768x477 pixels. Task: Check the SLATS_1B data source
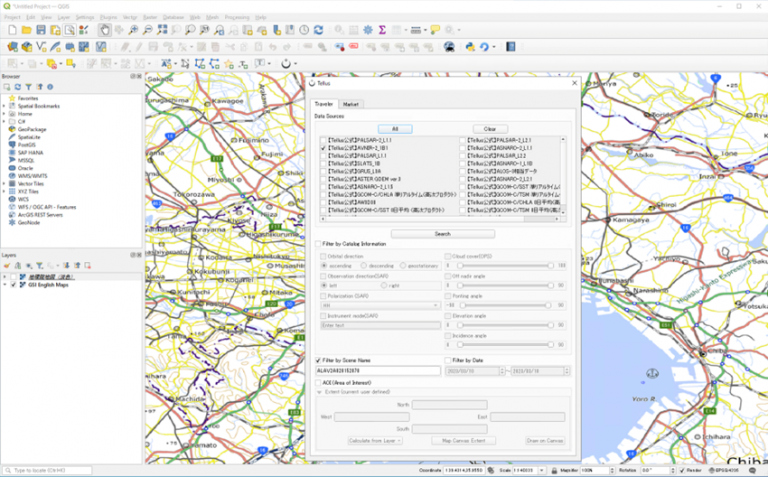[323, 164]
